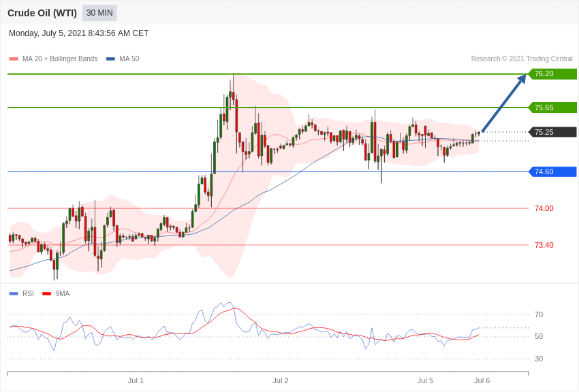This screenshot has height=392, width=579.
Task: Click the RSI 30 axis value
Action: click(539, 359)
